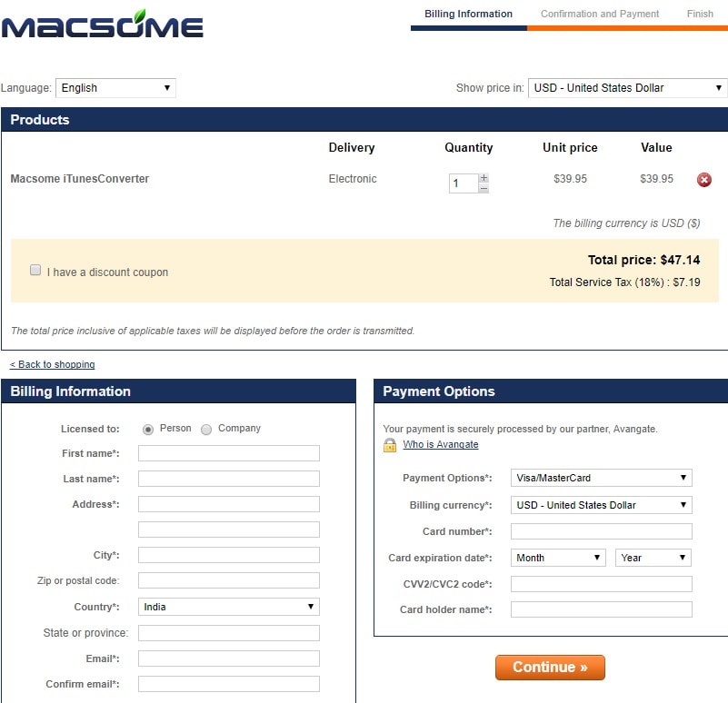This screenshot has width=728, height=703.
Task: Tick the 'I have a discount coupon' checkbox
Action: pos(35,270)
